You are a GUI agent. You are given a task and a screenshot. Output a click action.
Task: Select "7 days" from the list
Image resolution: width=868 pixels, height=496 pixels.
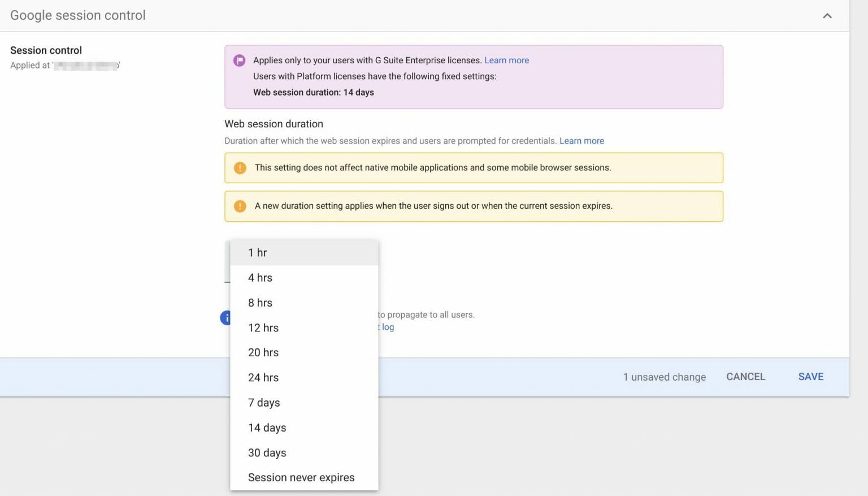(x=263, y=402)
